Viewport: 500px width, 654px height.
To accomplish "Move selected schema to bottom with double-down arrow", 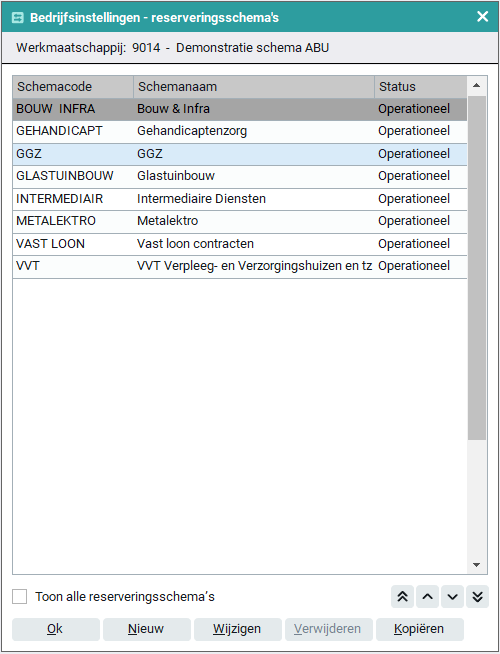I will pos(477,596).
